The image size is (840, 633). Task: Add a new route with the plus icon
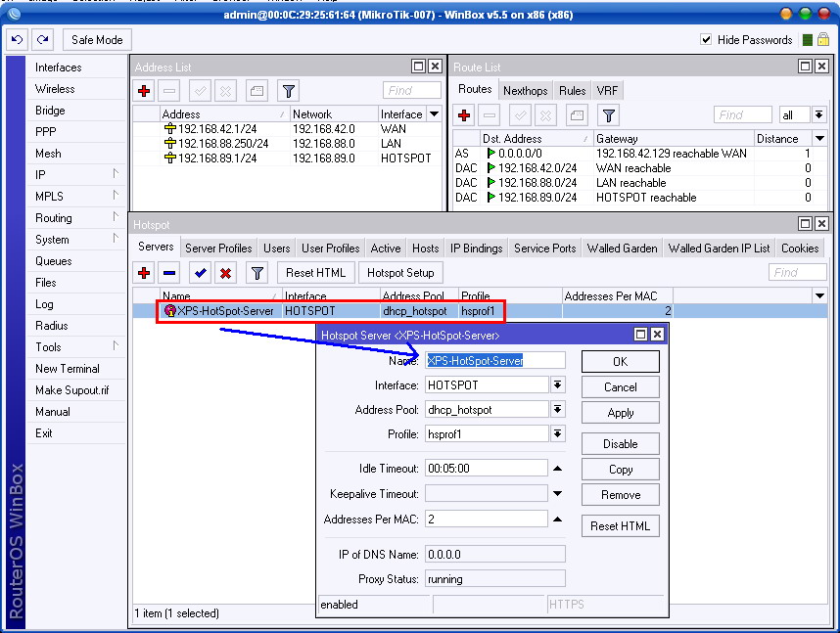click(463, 114)
